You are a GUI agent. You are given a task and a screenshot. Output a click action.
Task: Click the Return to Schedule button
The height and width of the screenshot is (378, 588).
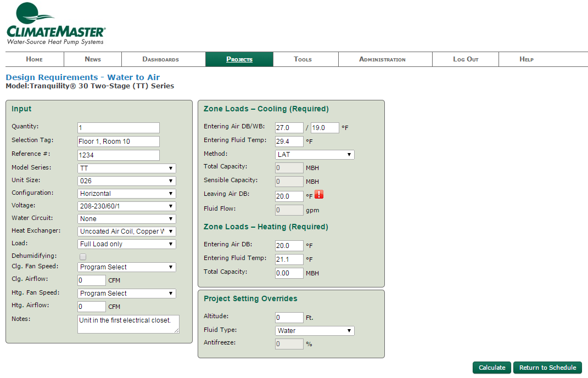[547, 368]
